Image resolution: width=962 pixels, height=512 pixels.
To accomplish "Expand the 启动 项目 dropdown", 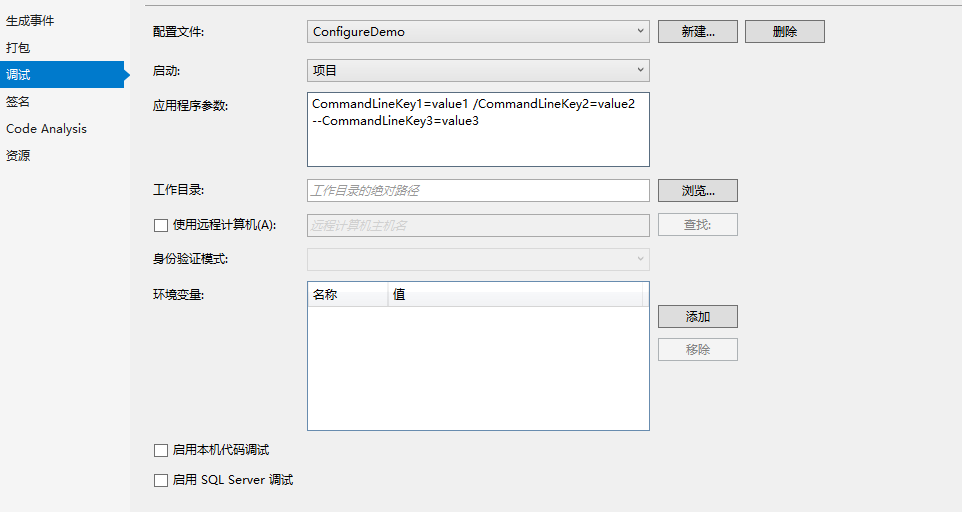I will [x=478, y=71].
